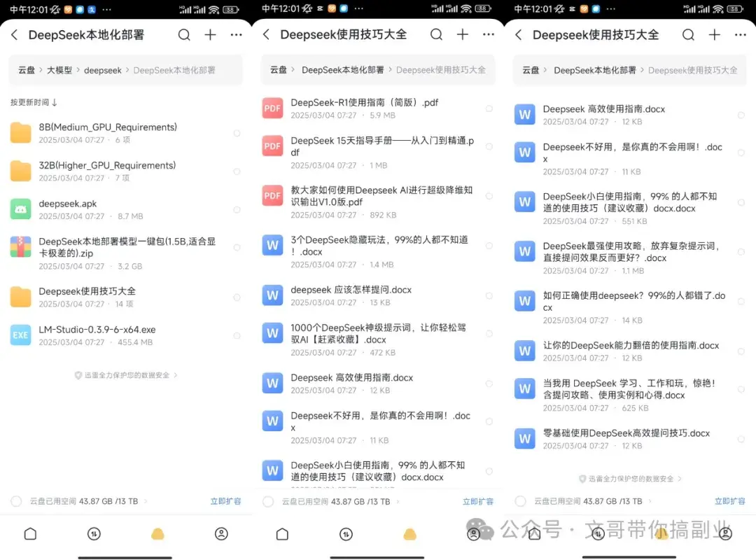
Task: Change sort order via 按更新时间 dropdown
Action: tap(34, 102)
